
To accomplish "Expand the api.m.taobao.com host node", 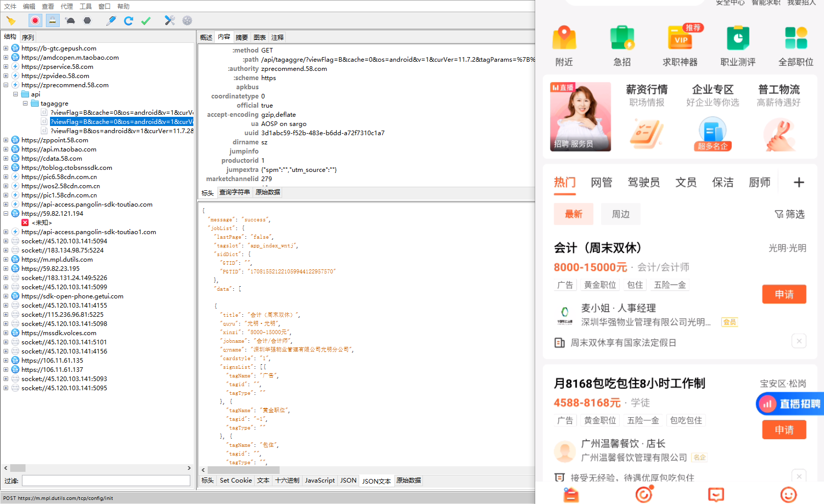I will 6,149.
